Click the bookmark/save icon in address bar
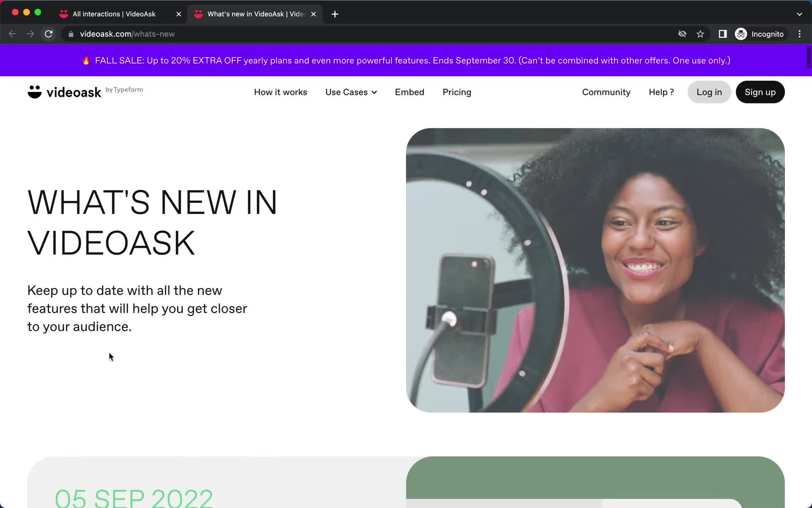The image size is (812, 508). pos(700,34)
